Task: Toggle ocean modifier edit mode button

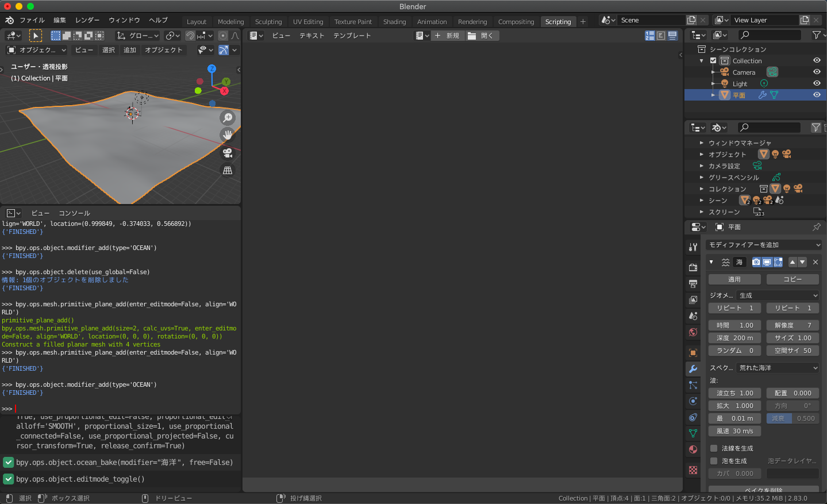Action: click(778, 262)
